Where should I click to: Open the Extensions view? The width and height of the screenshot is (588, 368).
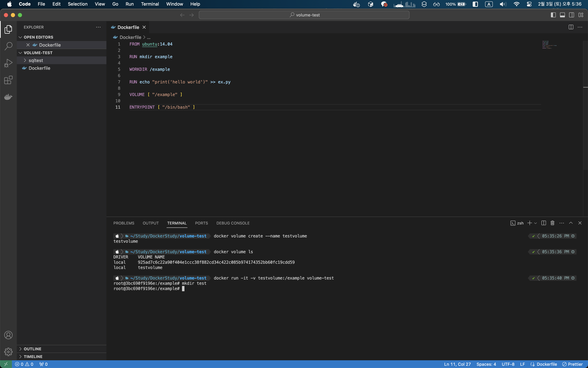(x=8, y=80)
